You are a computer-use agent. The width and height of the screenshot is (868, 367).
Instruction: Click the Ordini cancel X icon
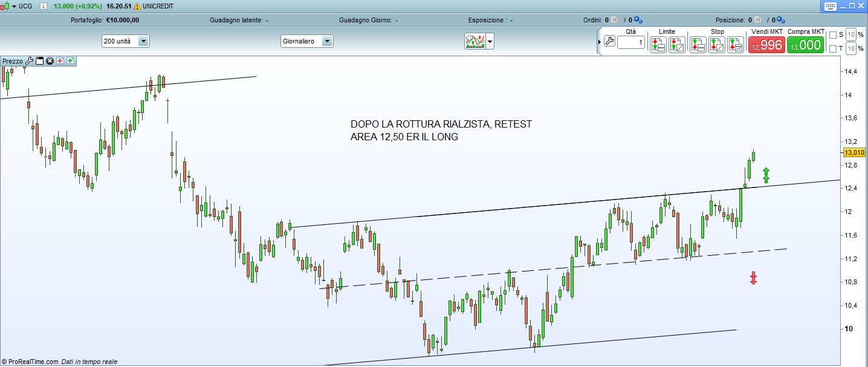point(614,20)
